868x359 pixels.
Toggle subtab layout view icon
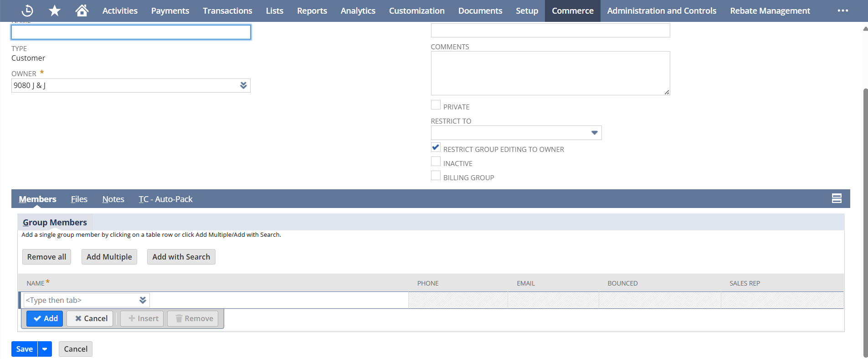[x=837, y=198]
